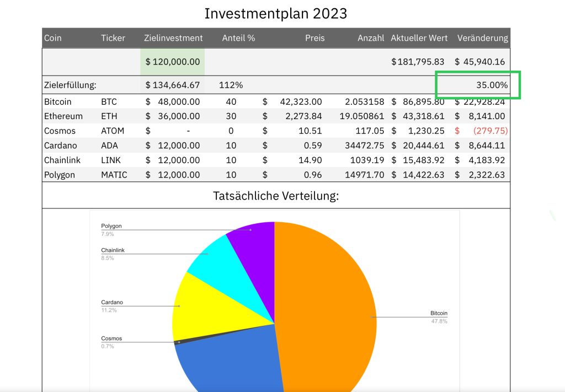This screenshot has height=392, width=565.
Task: Click the 35.00% cell
Action: tap(492, 85)
